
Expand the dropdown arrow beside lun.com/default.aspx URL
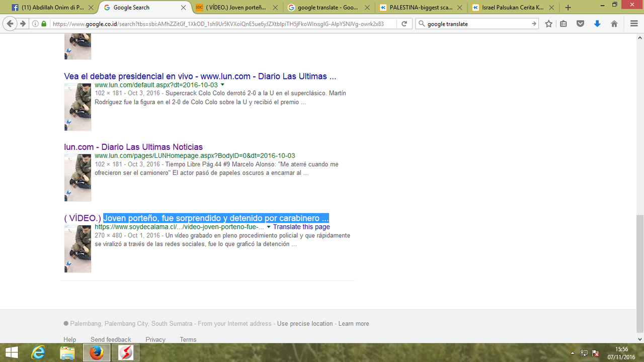[222, 85]
